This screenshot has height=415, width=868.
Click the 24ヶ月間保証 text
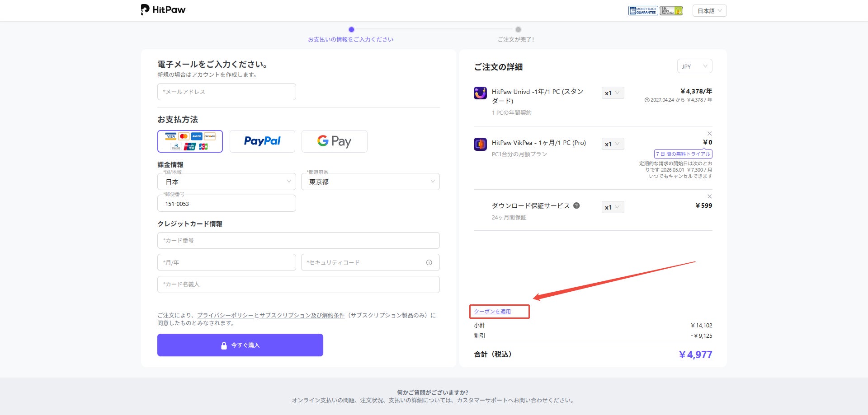click(509, 218)
